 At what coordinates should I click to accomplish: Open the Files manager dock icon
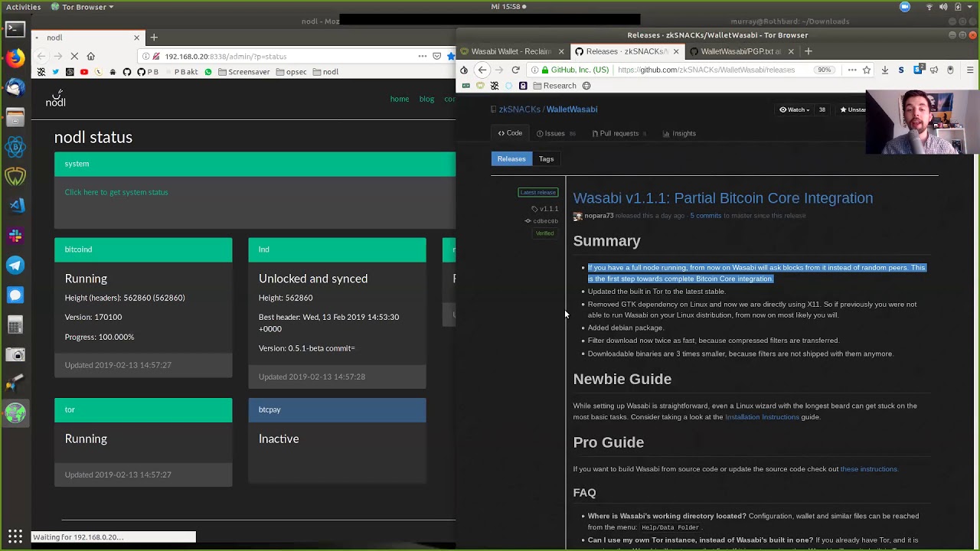[15, 117]
